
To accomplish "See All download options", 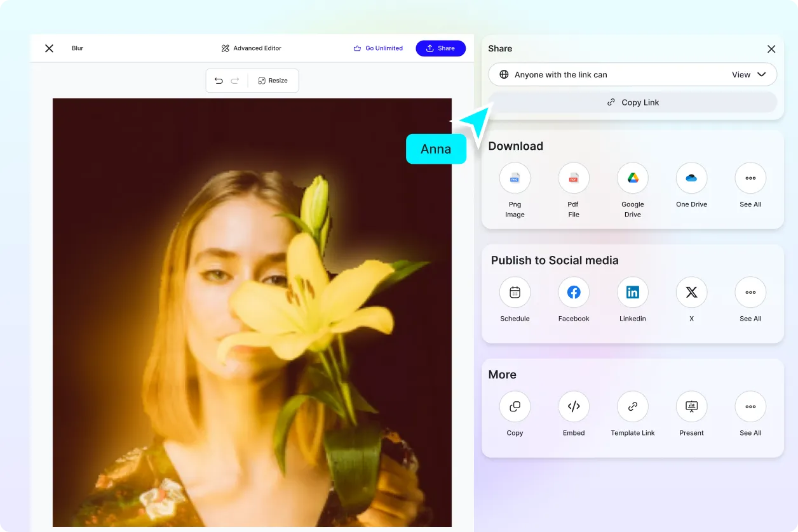I will pyautogui.click(x=750, y=178).
